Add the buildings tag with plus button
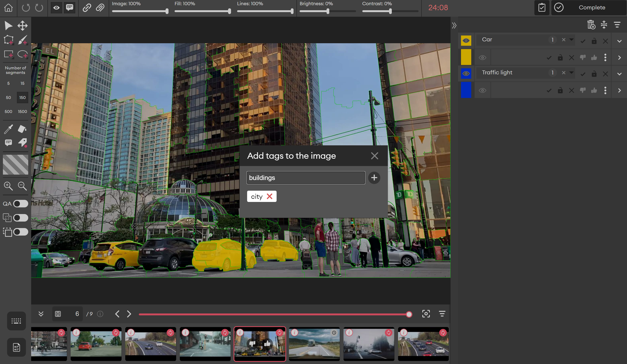The width and height of the screenshot is (627, 364). 374,178
